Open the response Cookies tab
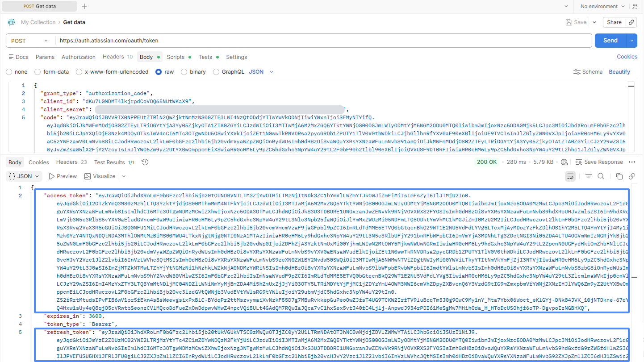Screen dimensions: 644x362 [x=39, y=162]
